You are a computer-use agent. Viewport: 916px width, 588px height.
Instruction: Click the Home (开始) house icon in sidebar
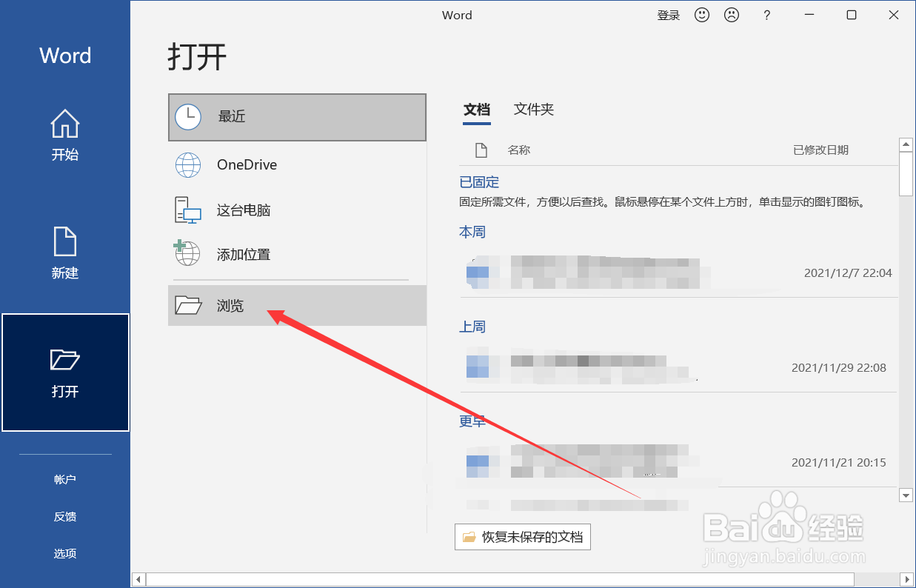[64, 124]
